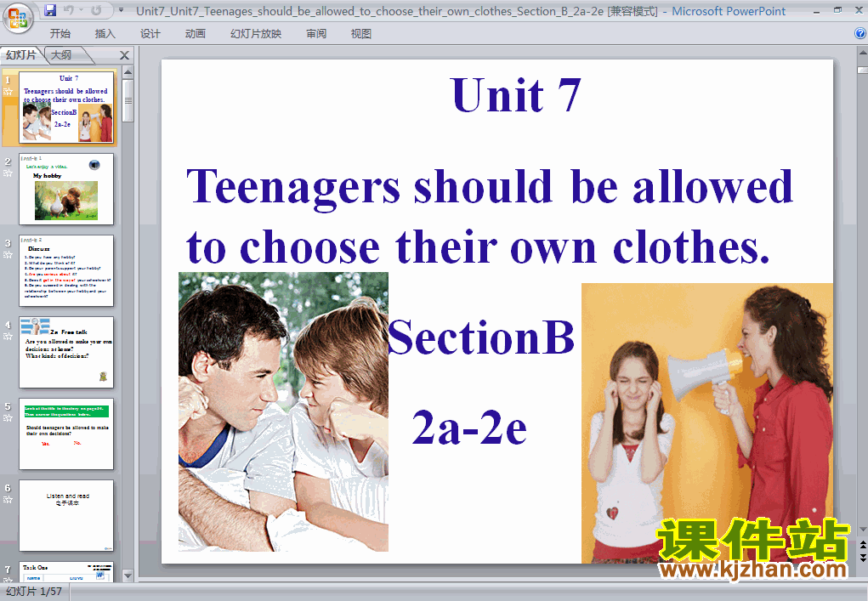Image resolution: width=868 pixels, height=601 pixels.
Task: Select the father and son photo
Action: click(x=283, y=411)
